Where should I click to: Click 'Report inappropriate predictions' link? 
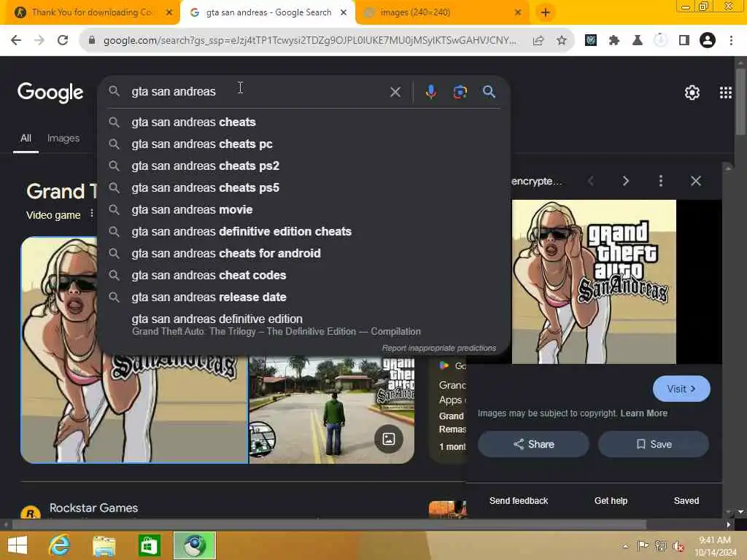[x=438, y=348]
